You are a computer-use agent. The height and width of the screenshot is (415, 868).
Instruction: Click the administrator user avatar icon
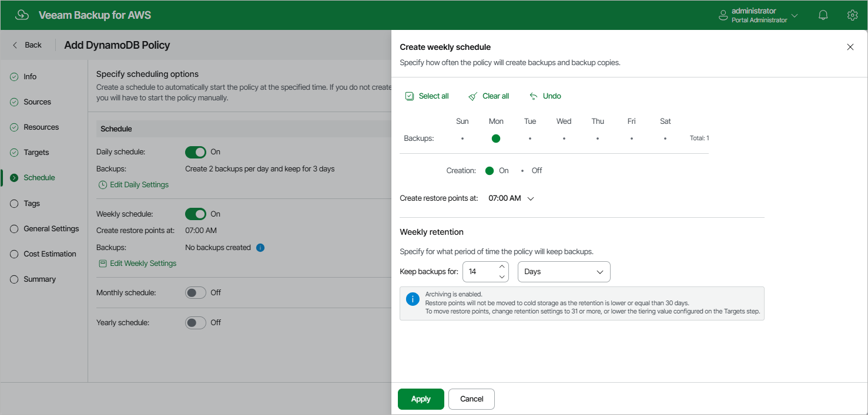pyautogui.click(x=723, y=15)
